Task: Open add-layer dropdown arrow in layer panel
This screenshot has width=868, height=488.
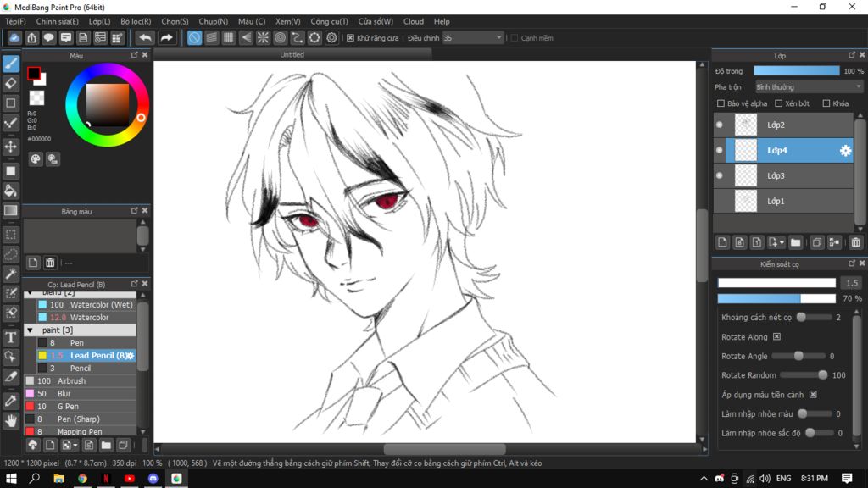Action: pyautogui.click(x=782, y=243)
